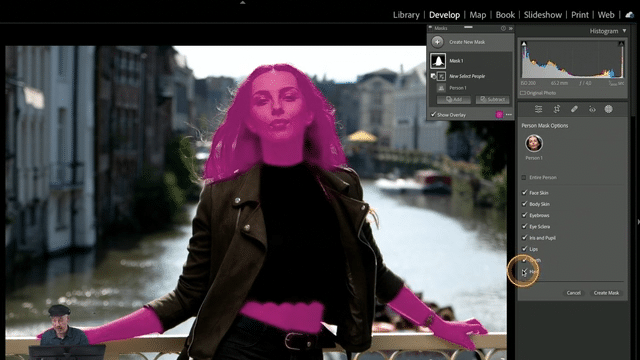The width and height of the screenshot is (640, 360).
Task: Select the Mask 1 thumbnail
Action: (x=438, y=61)
